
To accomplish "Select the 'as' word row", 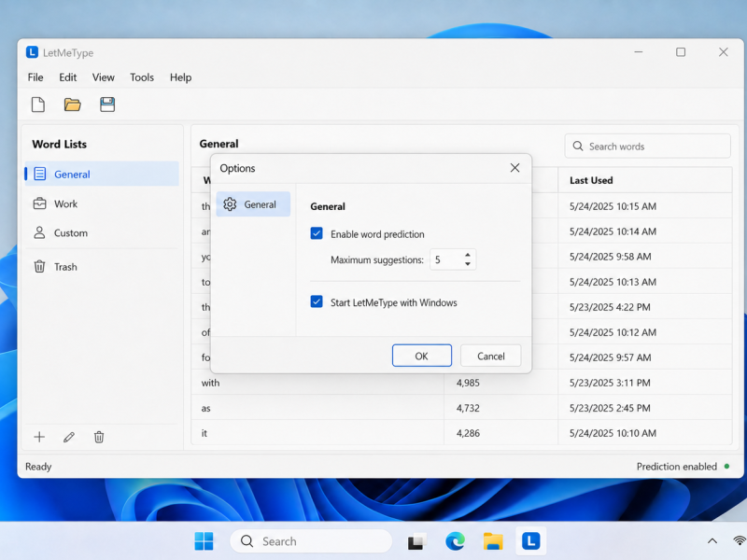I will 461,408.
